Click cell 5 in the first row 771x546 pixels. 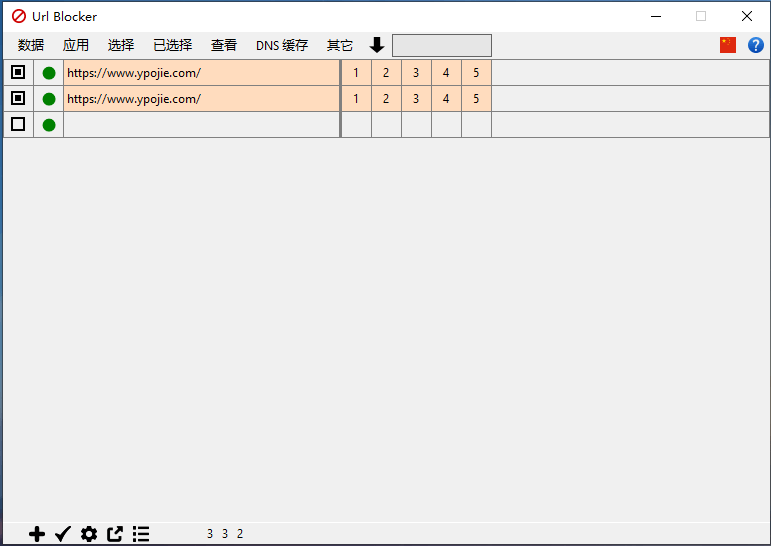coord(476,73)
